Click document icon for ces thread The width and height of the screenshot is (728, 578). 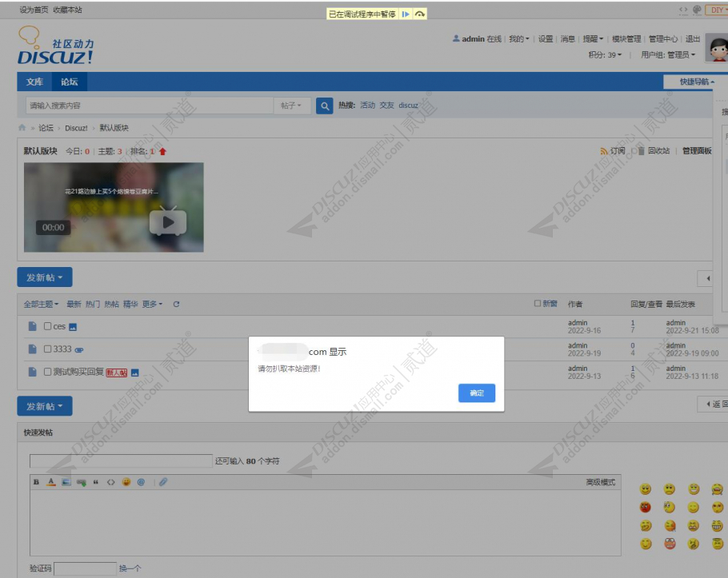[33, 326]
